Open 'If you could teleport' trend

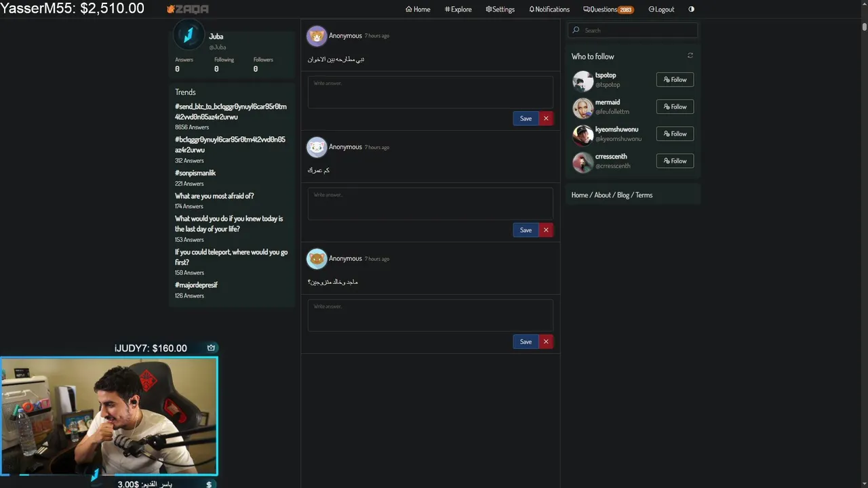pyautogui.click(x=231, y=257)
